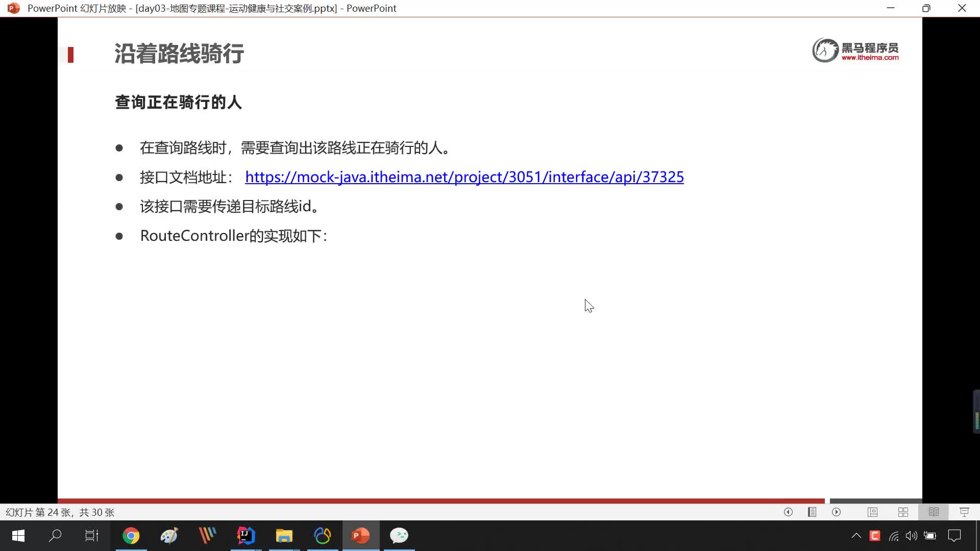Click the subtitle '查询正在骑行的人'
This screenshot has width=980, height=551.
178,102
